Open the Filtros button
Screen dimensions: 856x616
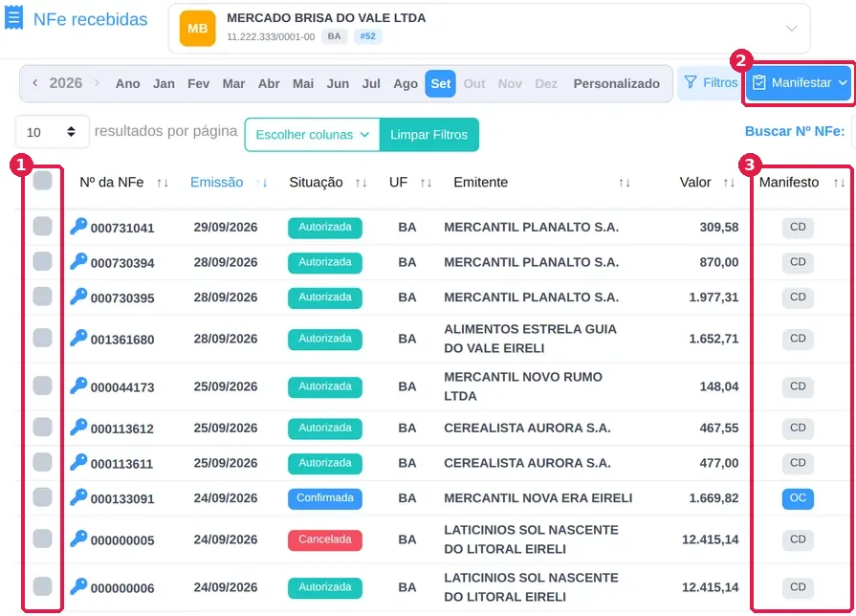[x=711, y=82]
